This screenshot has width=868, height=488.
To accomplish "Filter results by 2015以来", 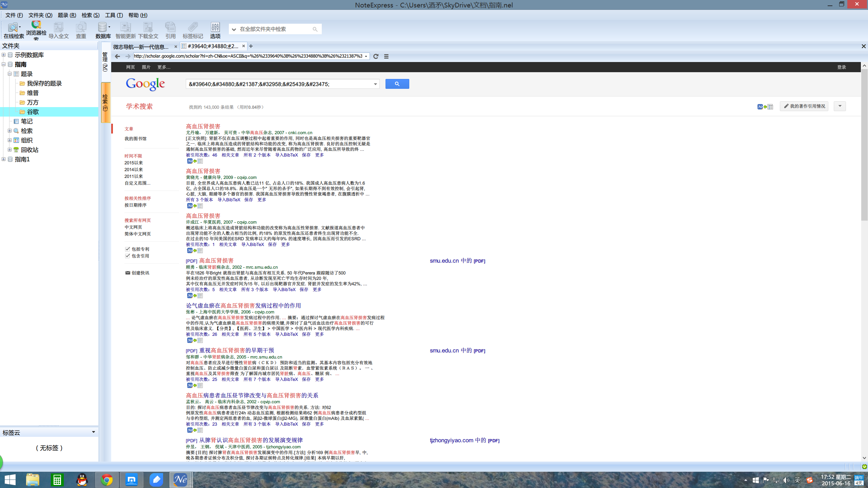I will [134, 163].
